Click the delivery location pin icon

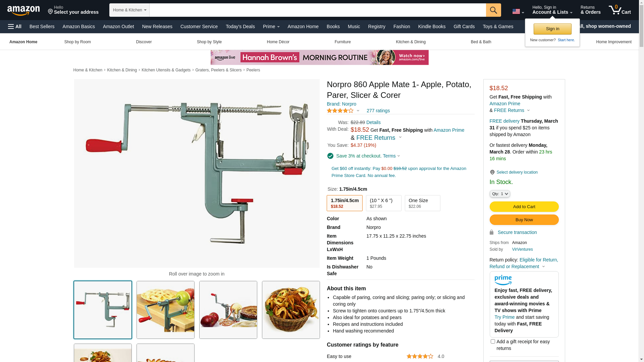coord(492,172)
